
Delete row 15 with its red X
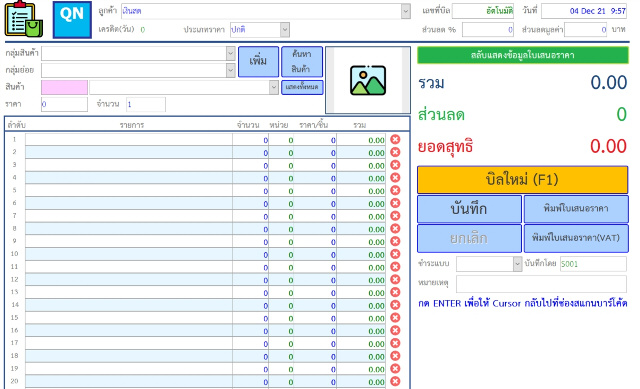[x=395, y=318]
